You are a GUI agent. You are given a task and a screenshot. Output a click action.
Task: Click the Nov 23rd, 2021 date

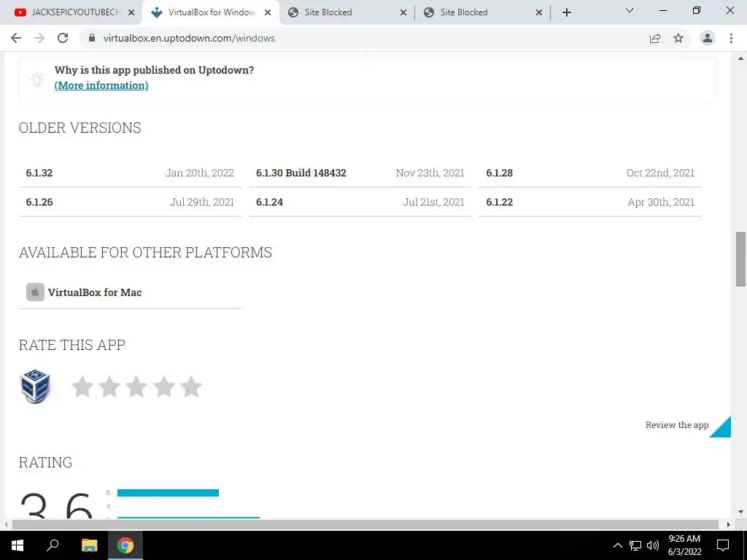coord(430,173)
